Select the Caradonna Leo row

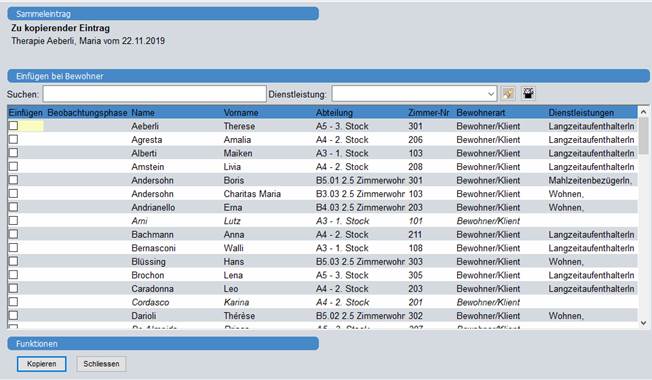pyautogui.click(x=323, y=289)
